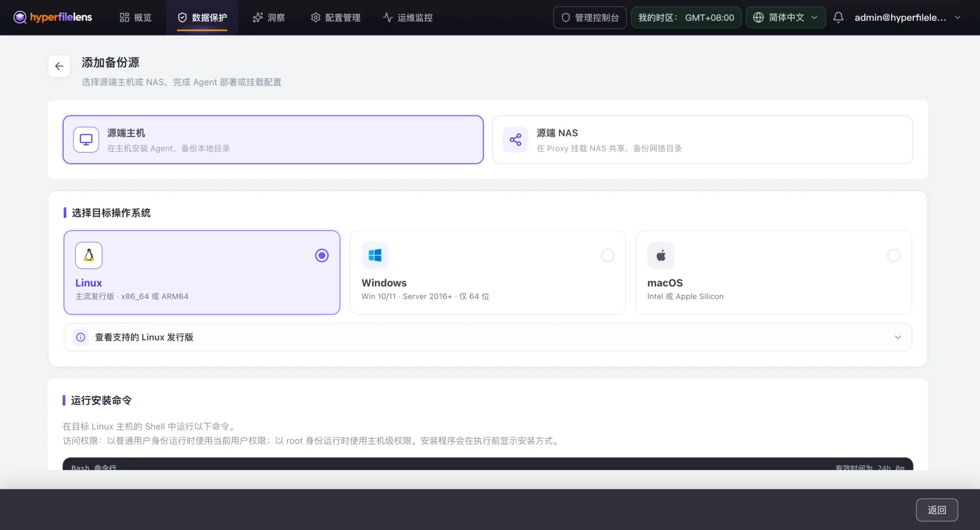Go back with the arrow button
The height and width of the screenshot is (530, 980).
pos(59,66)
